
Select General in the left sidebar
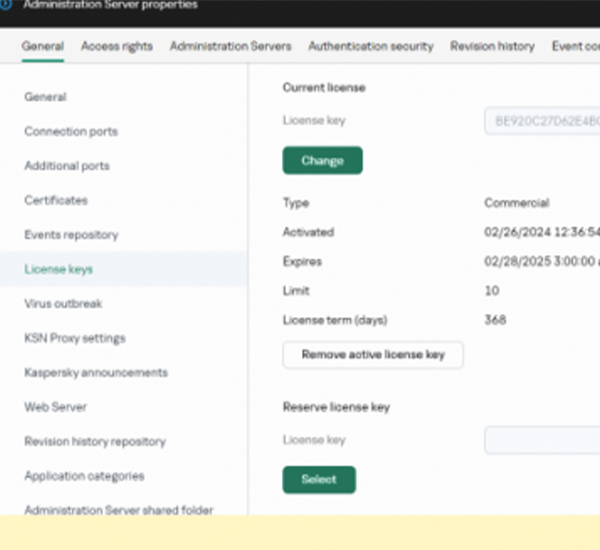45,97
